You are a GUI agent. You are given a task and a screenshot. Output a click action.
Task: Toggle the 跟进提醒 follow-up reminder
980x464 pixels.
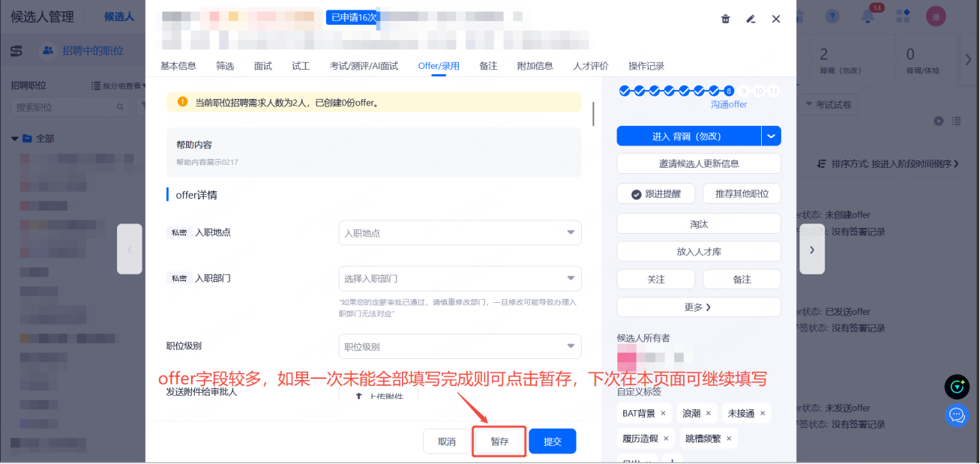[x=655, y=193]
